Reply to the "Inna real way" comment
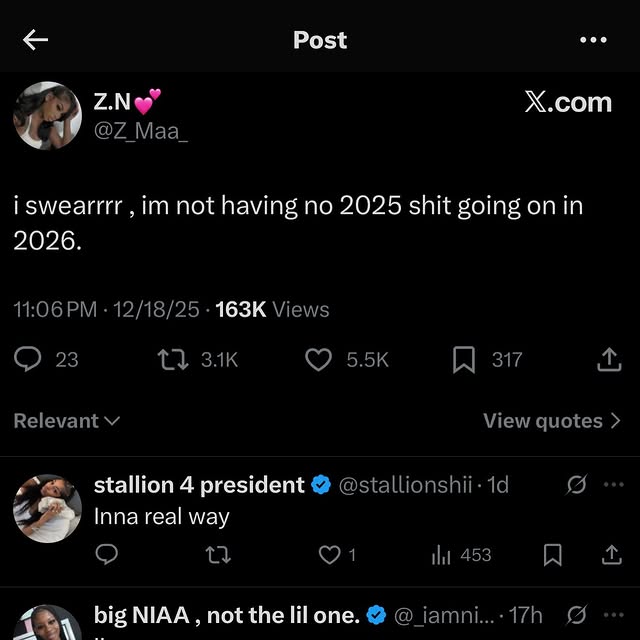The width and height of the screenshot is (640, 640). coord(107,554)
